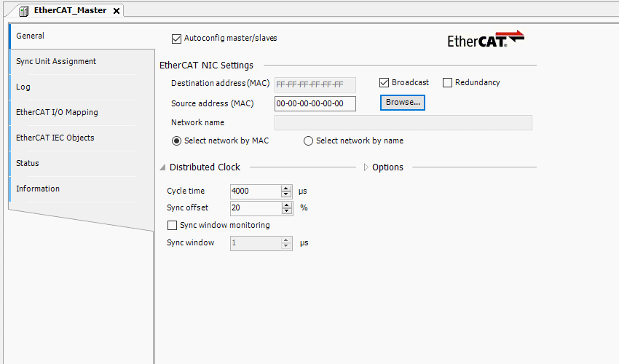This screenshot has height=364, width=619.
Task: Click the "Sync offset" label
Action: (187, 207)
